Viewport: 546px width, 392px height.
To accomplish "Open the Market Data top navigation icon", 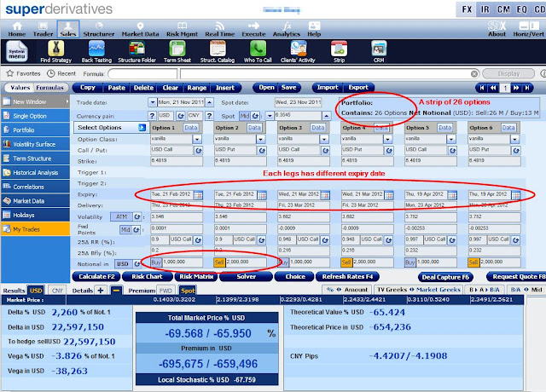I will tap(140, 29).
